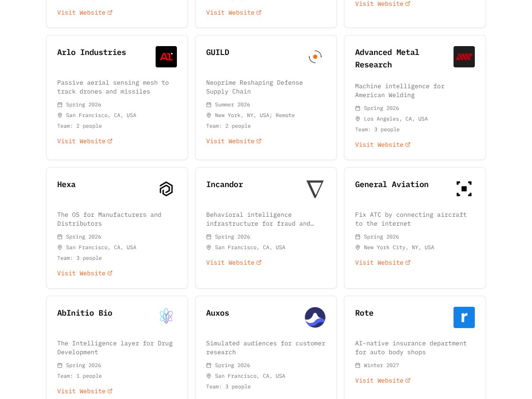Click location pin icon in Hexa card

[60, 247]
